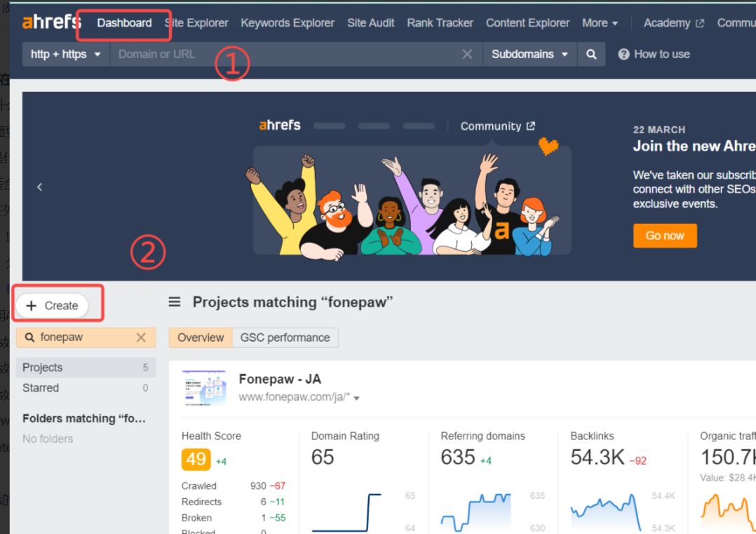Open the http + https protocol dropdown
This screenshot has width=756, height=534.
(66, 54)
